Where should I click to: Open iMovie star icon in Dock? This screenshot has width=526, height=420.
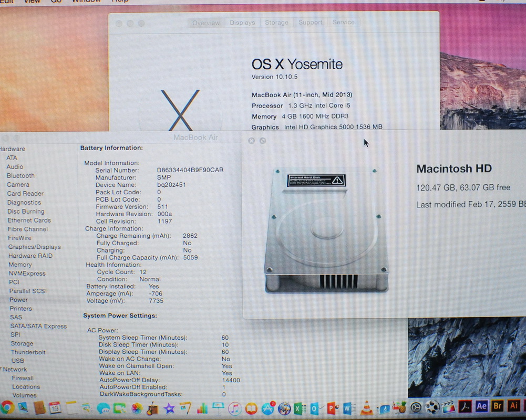tap(169, 408)
